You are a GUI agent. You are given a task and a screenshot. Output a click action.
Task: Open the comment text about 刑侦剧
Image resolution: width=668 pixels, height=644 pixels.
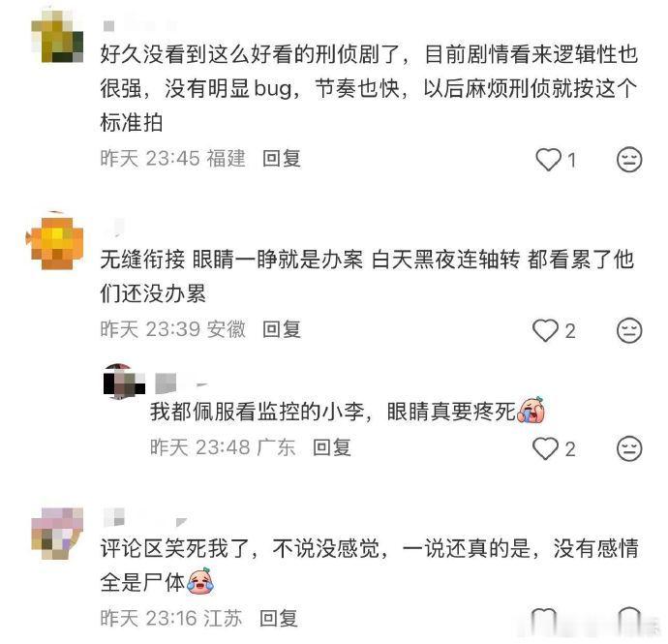[x=369, y=89]
